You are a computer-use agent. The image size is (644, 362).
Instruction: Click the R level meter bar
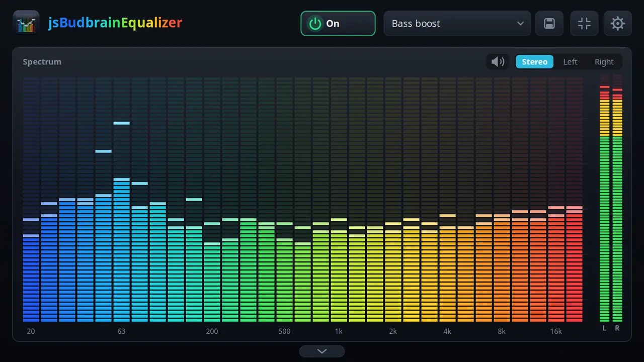point(617,198)
